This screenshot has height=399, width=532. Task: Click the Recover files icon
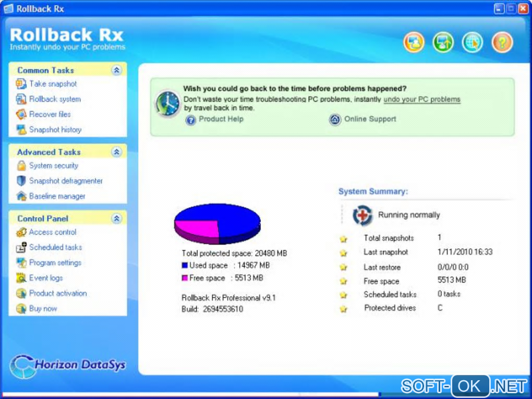(x=21, y=114)
